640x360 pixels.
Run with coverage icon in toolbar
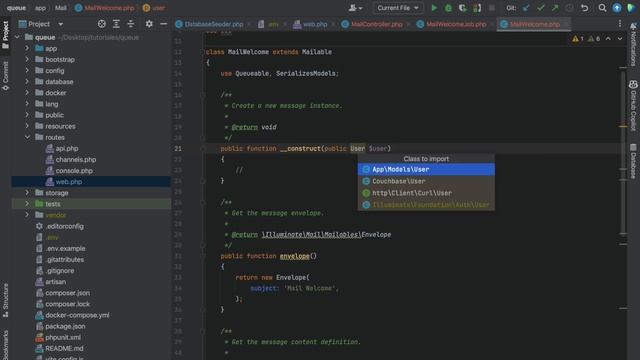pos(462,8)
